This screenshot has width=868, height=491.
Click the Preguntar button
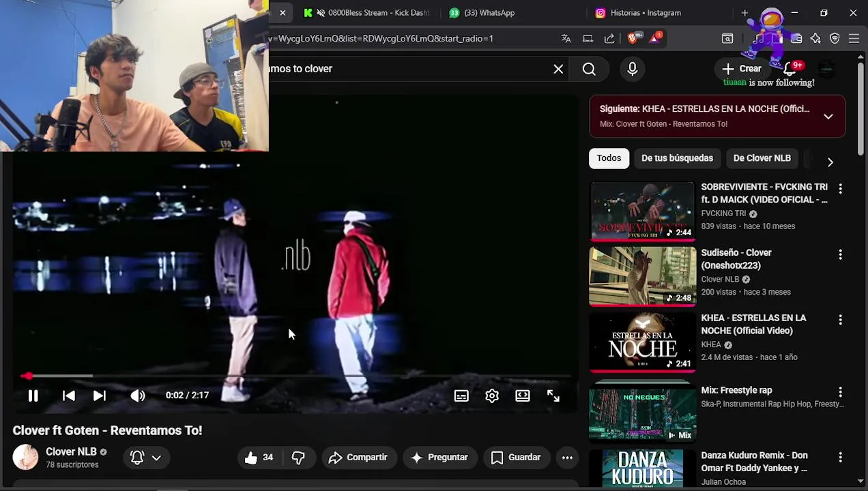click(x=439, y=458)
